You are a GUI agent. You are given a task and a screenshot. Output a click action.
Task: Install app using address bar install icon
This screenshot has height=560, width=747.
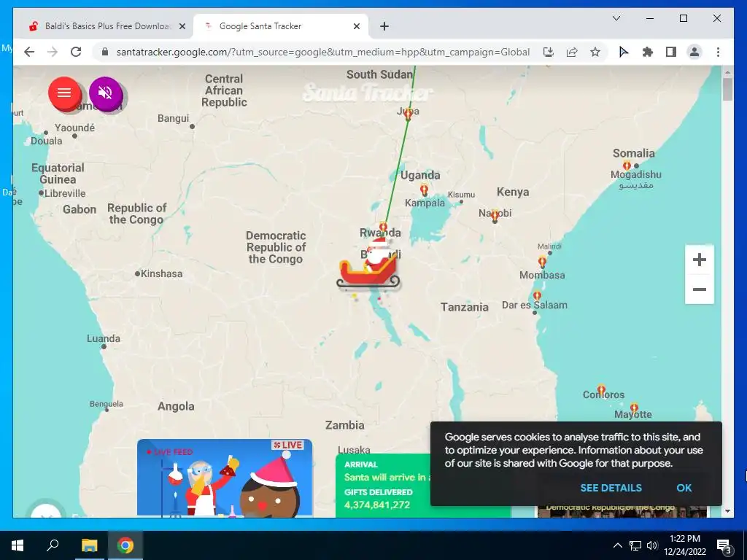[549, 52]
